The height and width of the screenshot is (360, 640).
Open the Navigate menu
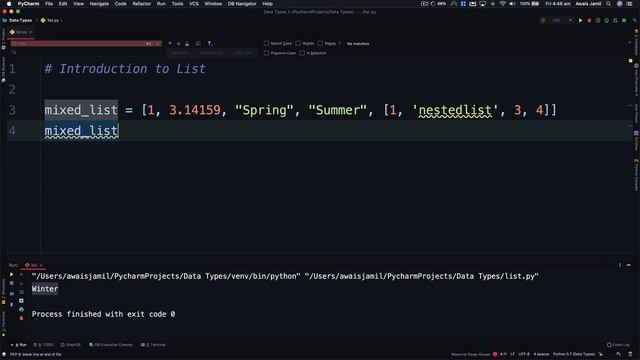pos(99,4)
